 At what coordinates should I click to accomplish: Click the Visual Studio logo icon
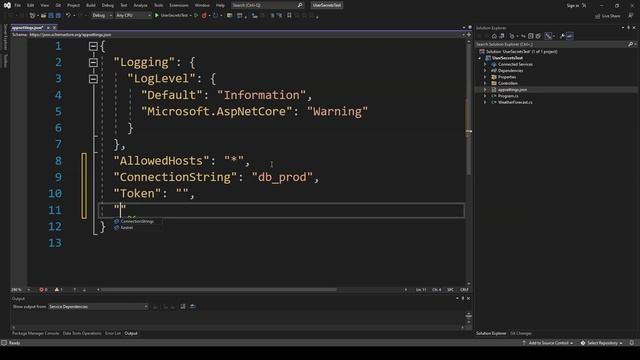[x=7, y=5]
